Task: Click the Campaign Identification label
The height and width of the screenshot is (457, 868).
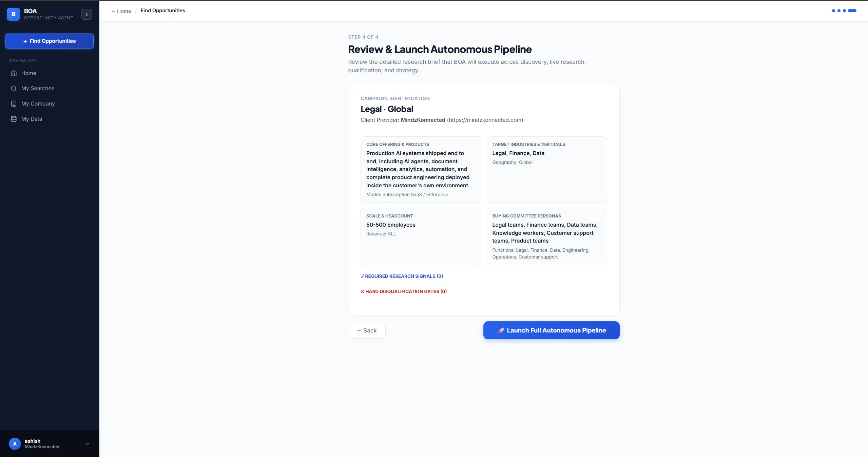Action: pos(395,98)
